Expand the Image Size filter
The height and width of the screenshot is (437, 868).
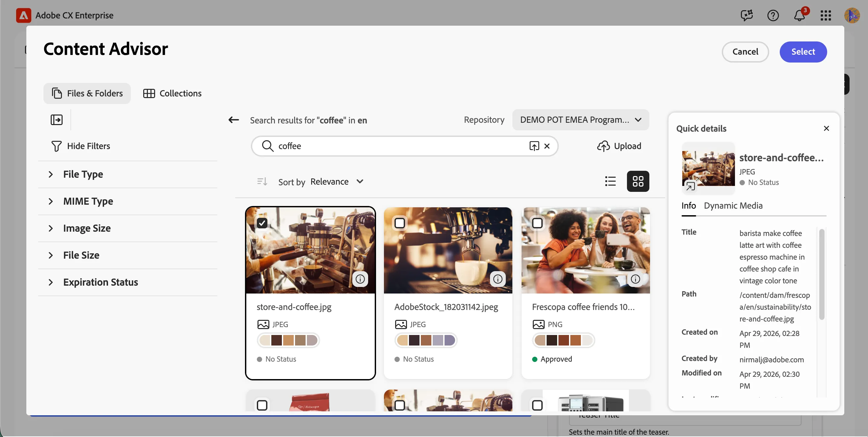tap(128, 228)
